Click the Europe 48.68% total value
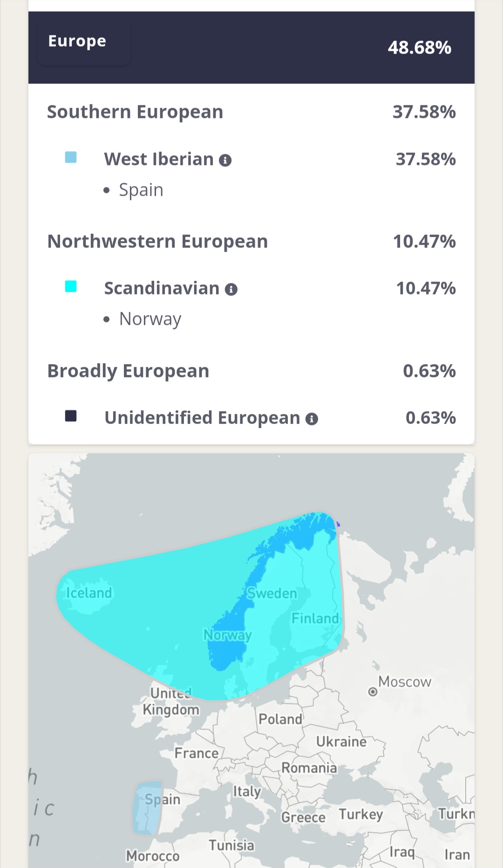 click(x=420, y=48)
